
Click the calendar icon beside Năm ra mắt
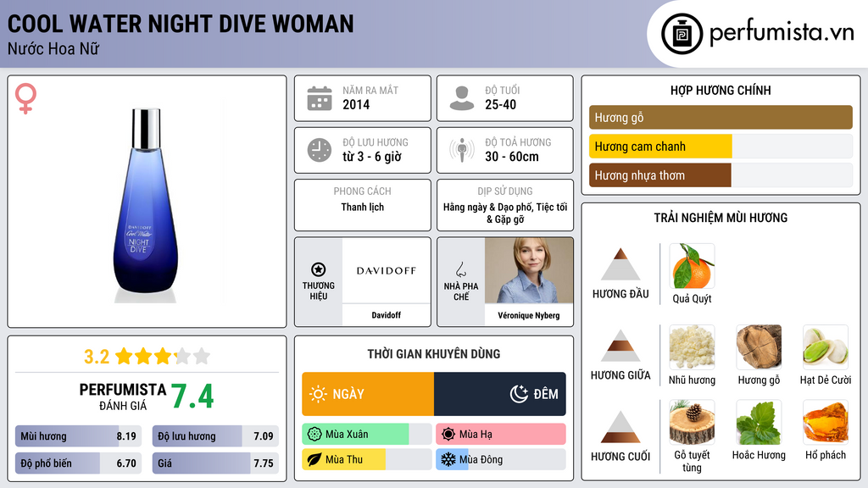(320, 98)
